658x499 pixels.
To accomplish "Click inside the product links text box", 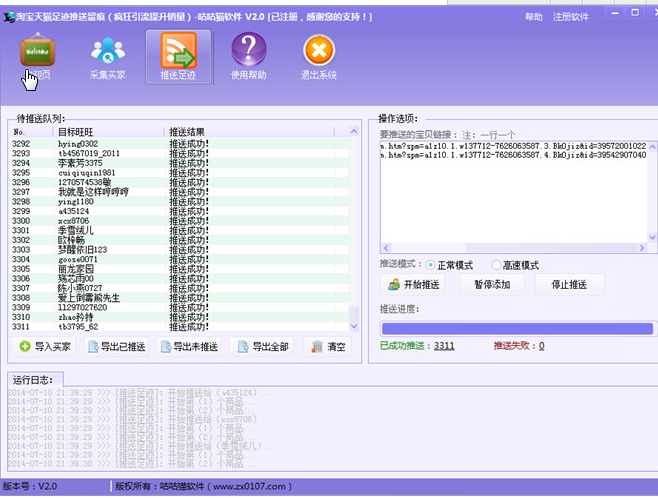I will pos(514,200).
